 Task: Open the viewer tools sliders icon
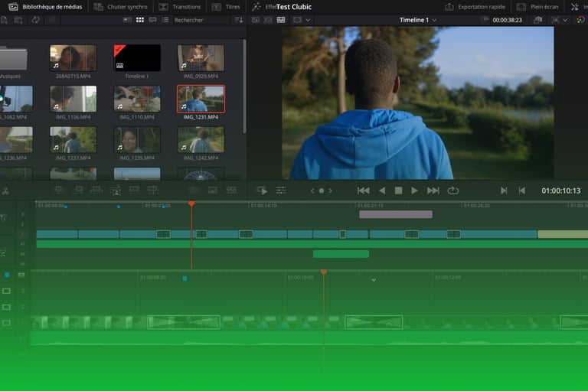(281, 191)
